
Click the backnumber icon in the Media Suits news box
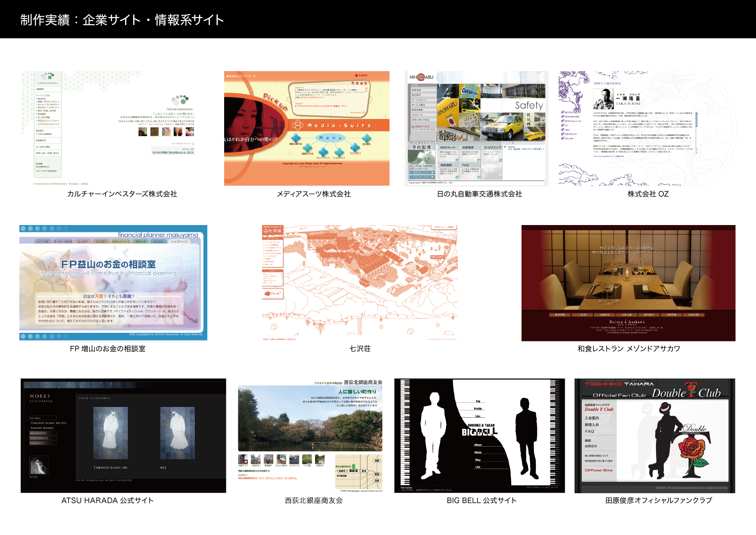(x=364, y=113)
